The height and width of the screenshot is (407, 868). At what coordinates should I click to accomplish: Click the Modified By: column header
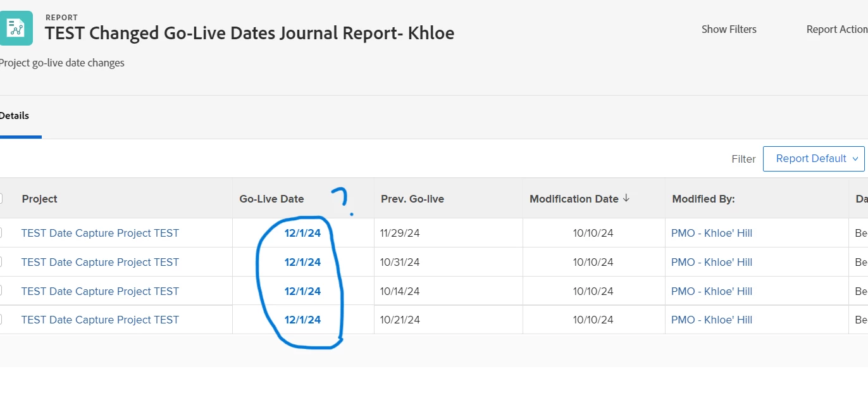click(x=704, y=199)
